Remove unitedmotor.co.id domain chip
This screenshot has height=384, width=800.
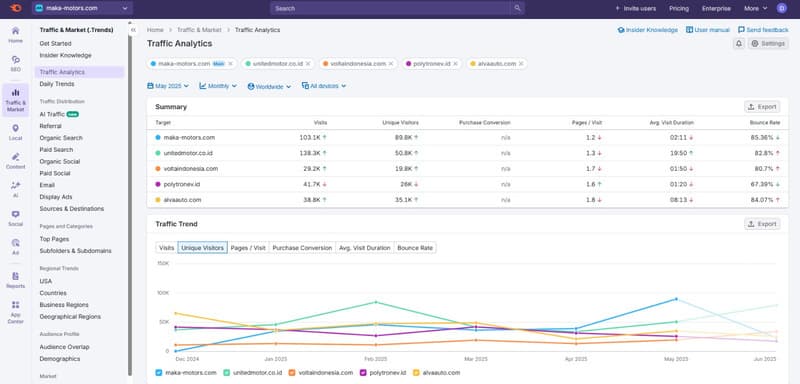[x=308, y=64]
